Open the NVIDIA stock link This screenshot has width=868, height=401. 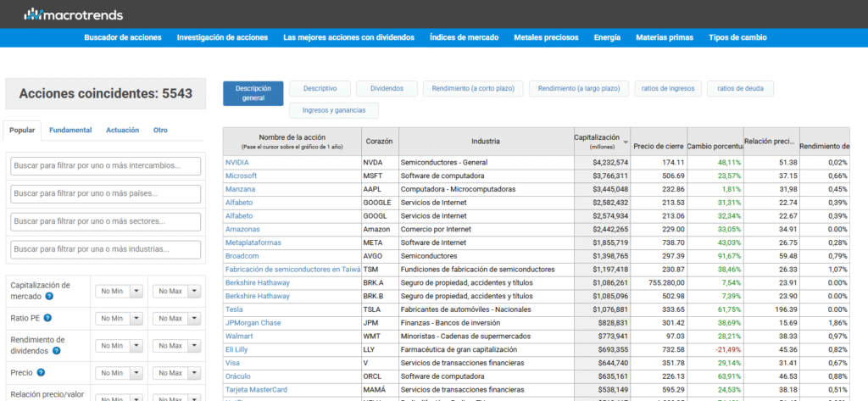pos(237,162)
